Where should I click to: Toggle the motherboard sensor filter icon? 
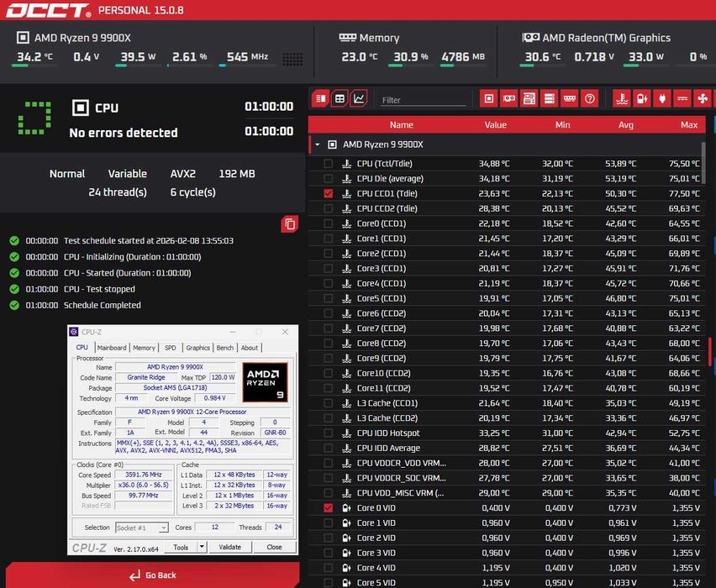pos(529,98)
